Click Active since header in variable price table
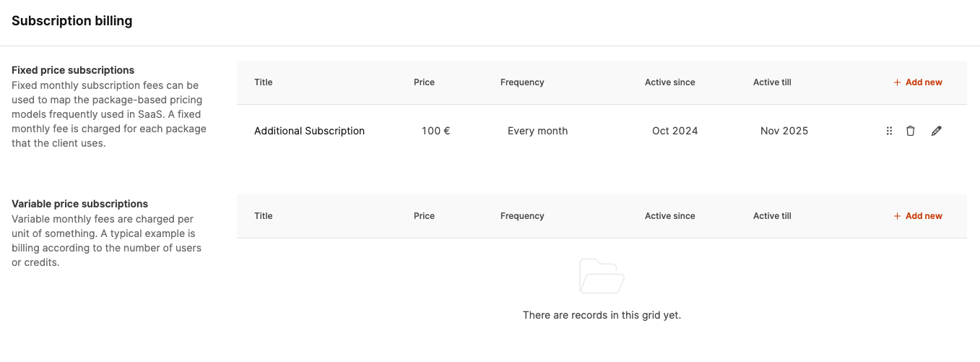The width and height of the screenshot is (980, 362). click(670, 216)
